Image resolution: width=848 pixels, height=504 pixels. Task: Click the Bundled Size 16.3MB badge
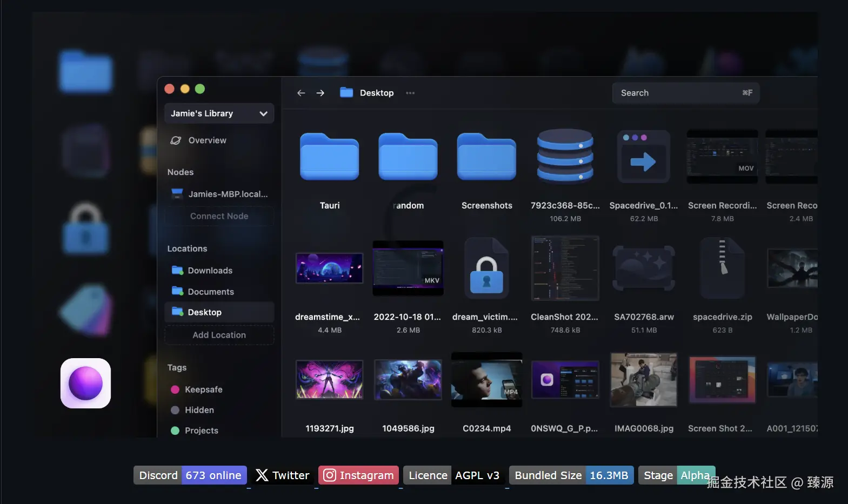click(x=571, y=475)
